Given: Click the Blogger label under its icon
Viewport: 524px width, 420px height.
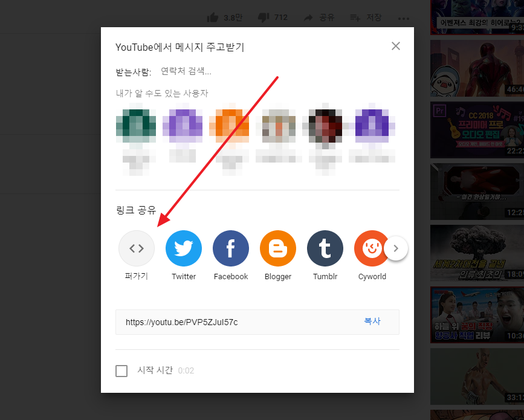Looking at the screenshot, I should [x=277, y=277].
